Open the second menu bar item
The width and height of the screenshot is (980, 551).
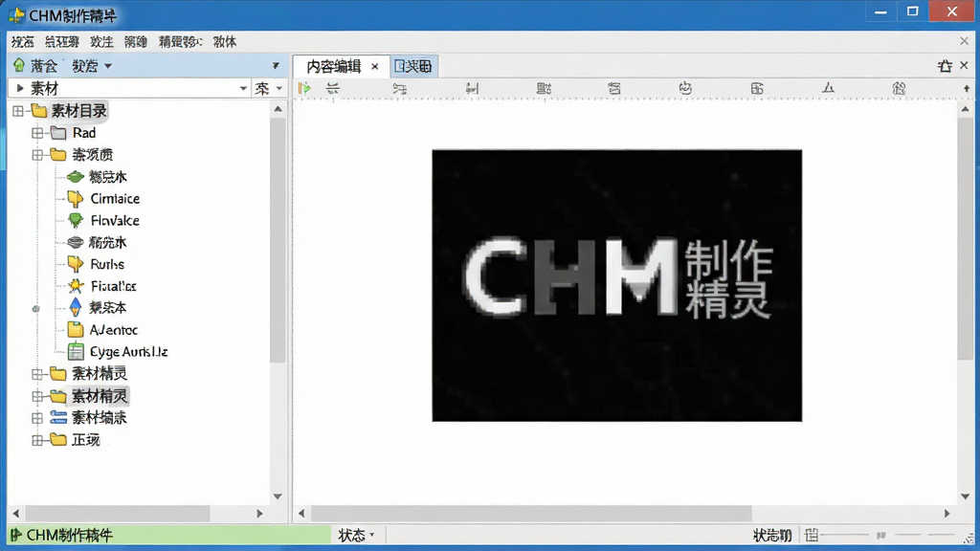(62, 42)
